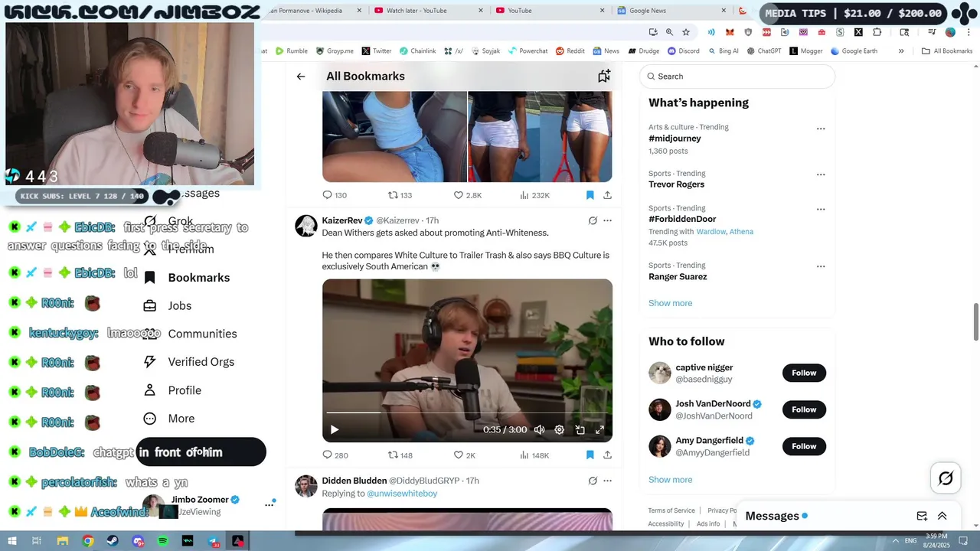
Task: Open more options on Didden Bludden post
Action: 607,481
